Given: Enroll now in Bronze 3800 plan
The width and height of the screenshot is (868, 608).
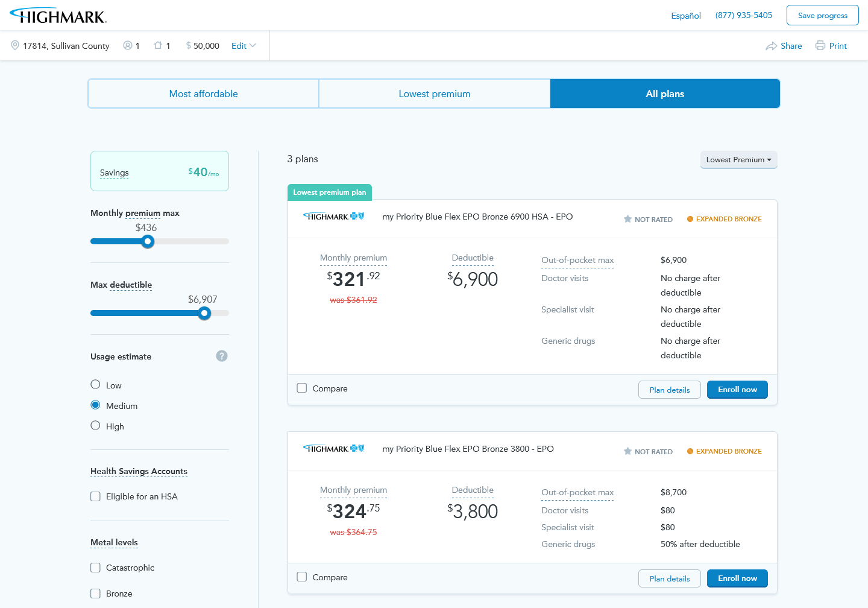Looking at the screenshot, I should pyautogui.click(x=737, y=578).
